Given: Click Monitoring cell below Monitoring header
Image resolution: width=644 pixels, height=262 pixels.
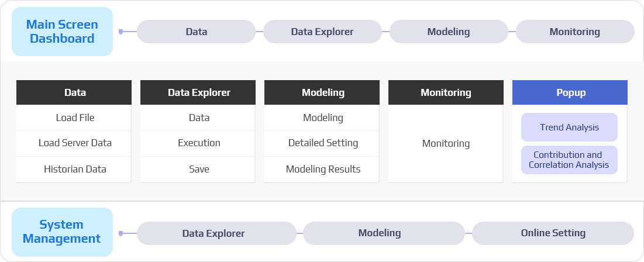Looking at the screenshot, I should pyautogui.click(x=446, y=143).
